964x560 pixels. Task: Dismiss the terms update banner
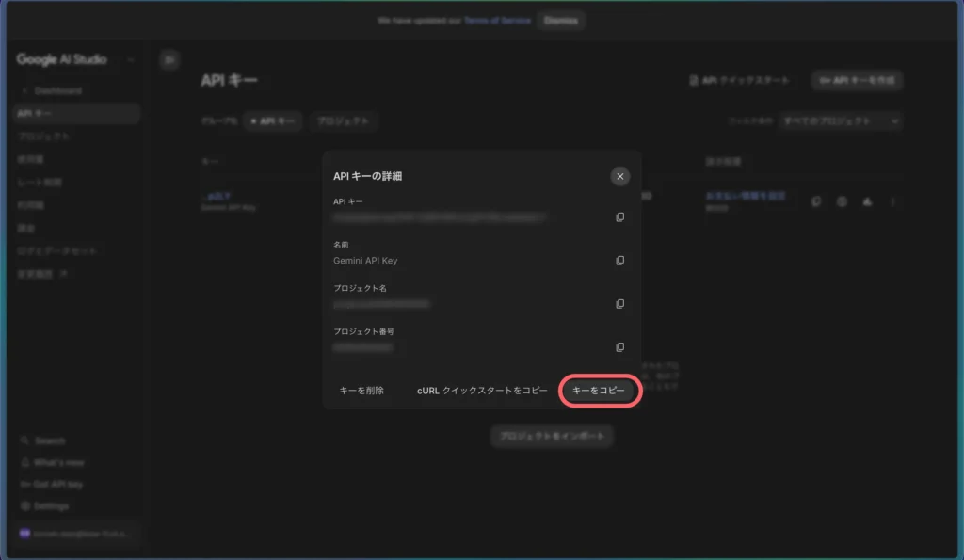(561, 21)
